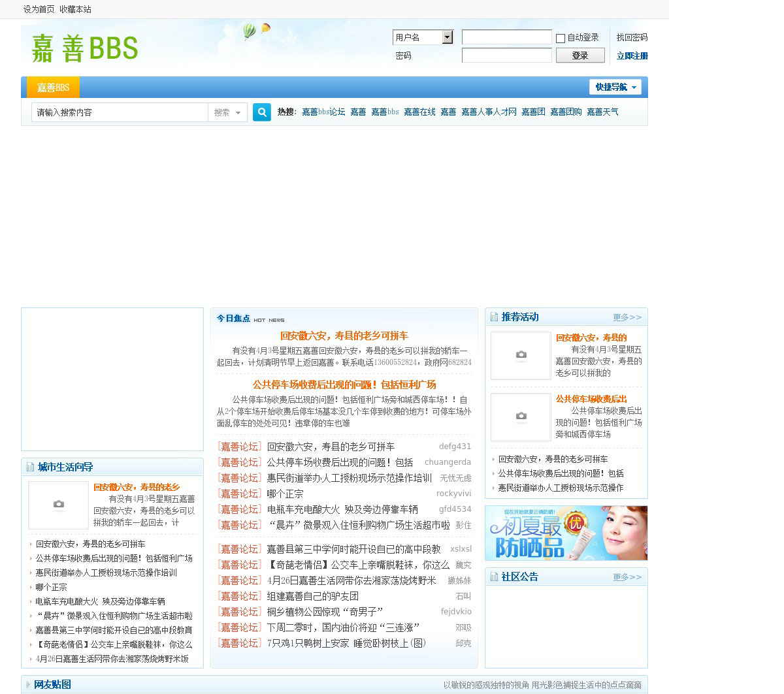Click the 立即注册 link
Viewport: 784px width, 694px height.
click(632, 55)
